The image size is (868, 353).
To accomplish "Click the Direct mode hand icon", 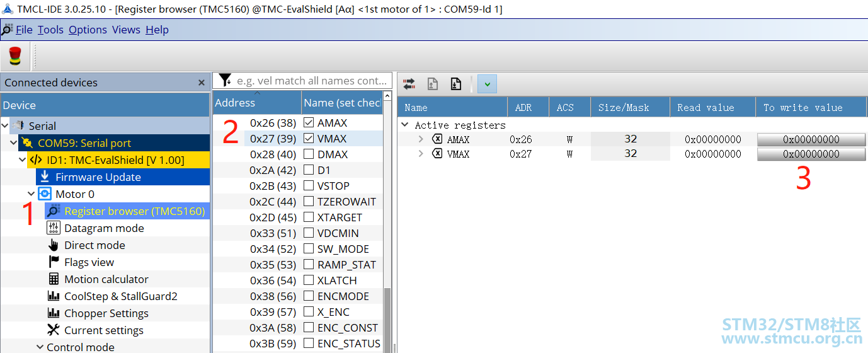I will [54, 245].
